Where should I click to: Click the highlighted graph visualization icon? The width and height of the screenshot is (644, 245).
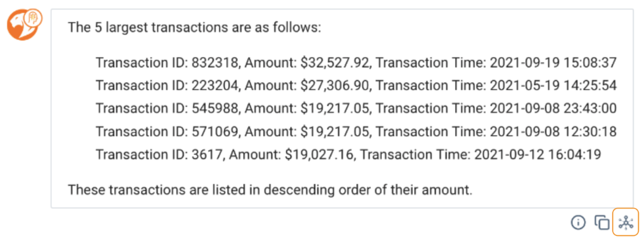(x=625, y=222)
